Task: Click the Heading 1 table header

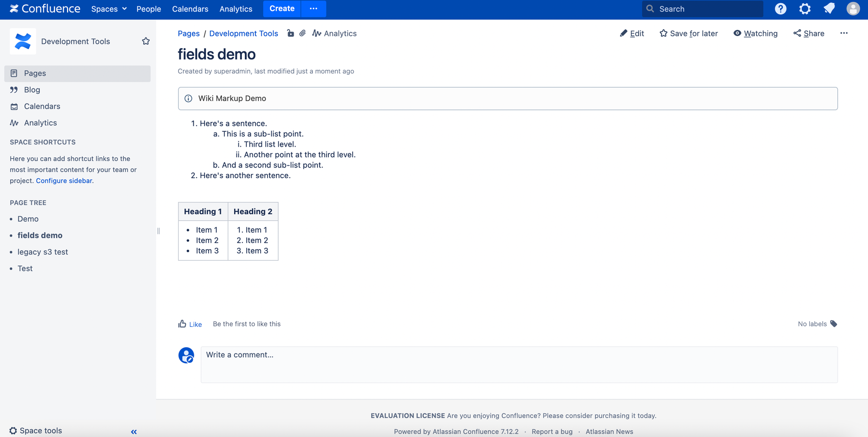Action: point(203,212)
